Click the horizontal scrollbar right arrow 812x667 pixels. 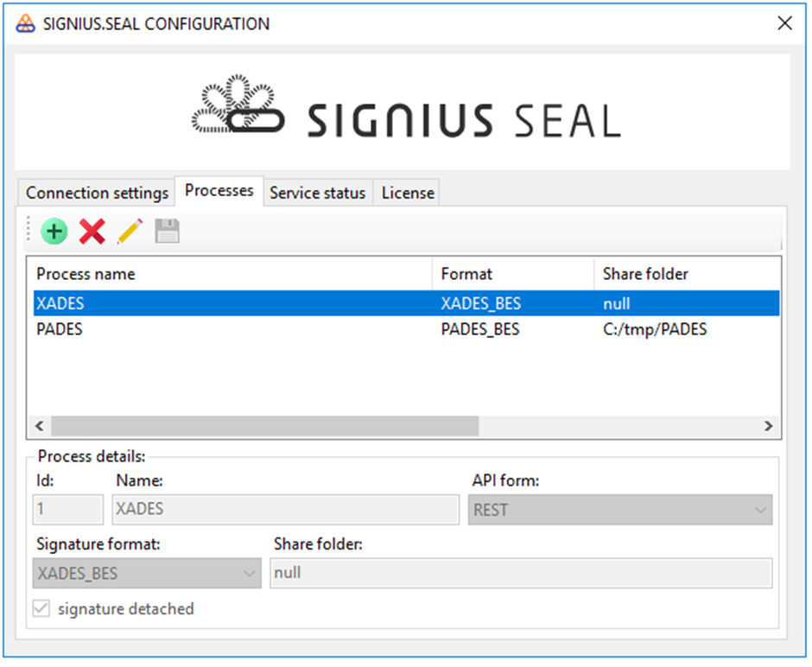pyautogui.click(x=768, y=426)
